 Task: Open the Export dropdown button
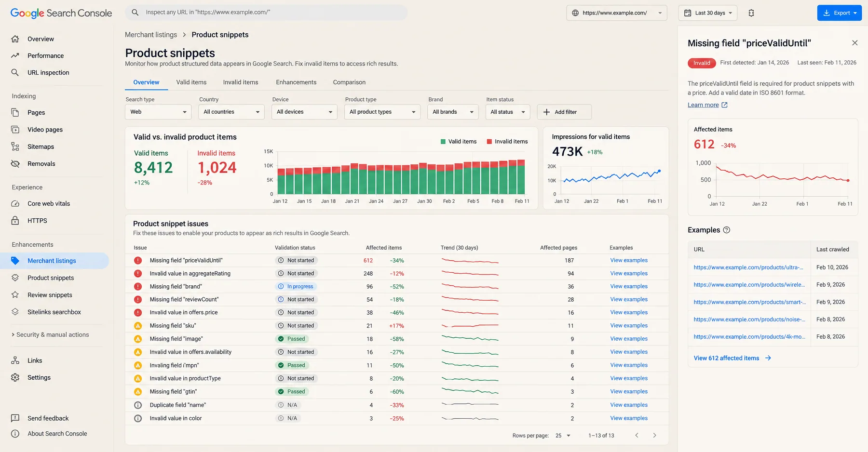(840, 13)
